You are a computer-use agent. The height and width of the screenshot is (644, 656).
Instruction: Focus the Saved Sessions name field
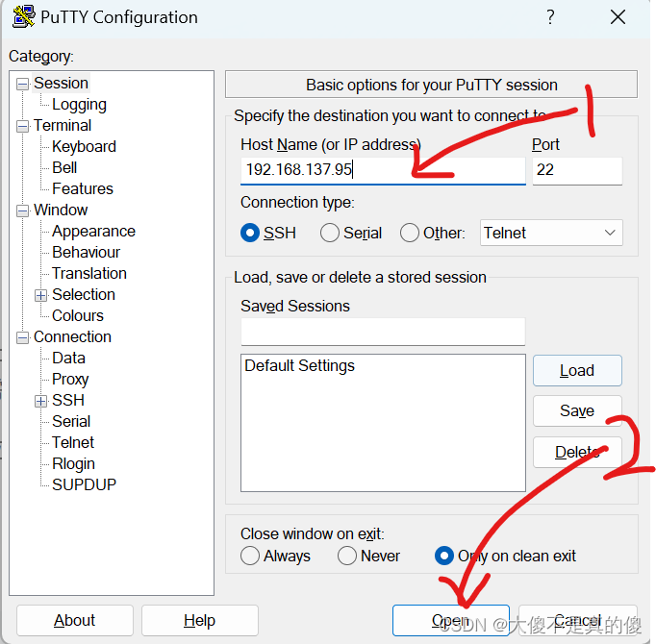pos(383,332)
